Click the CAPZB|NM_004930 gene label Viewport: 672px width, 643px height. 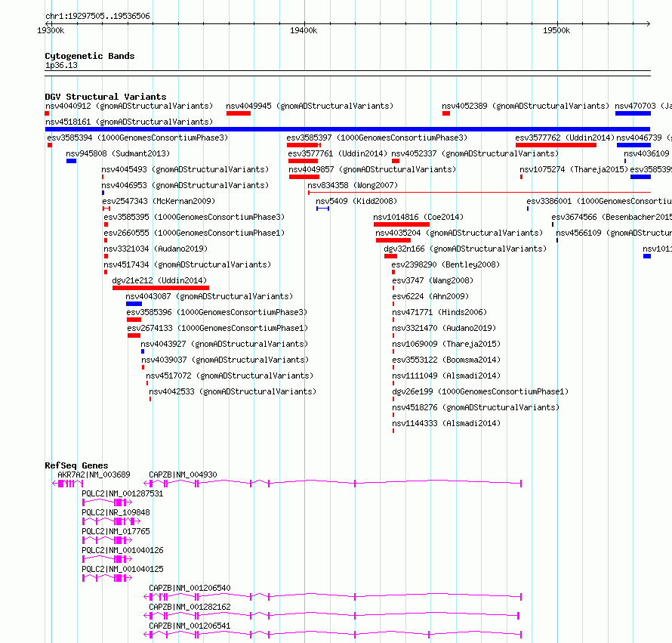[183, 475]
